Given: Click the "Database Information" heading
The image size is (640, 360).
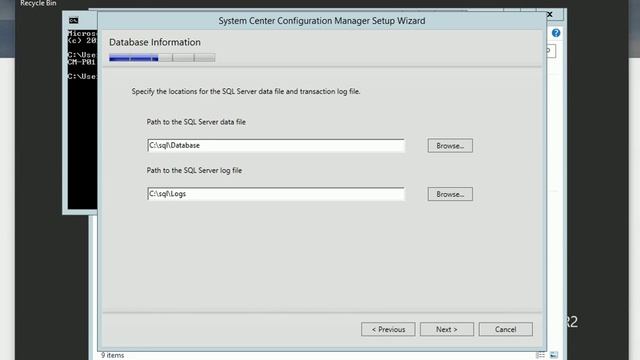Looking at the screenshot, I should (155, 42).
